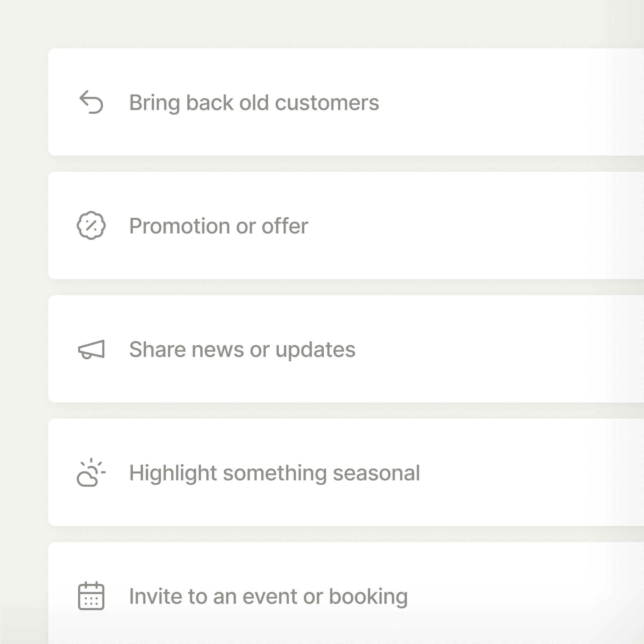Click the Share news or updates card background

pos(467,349)
